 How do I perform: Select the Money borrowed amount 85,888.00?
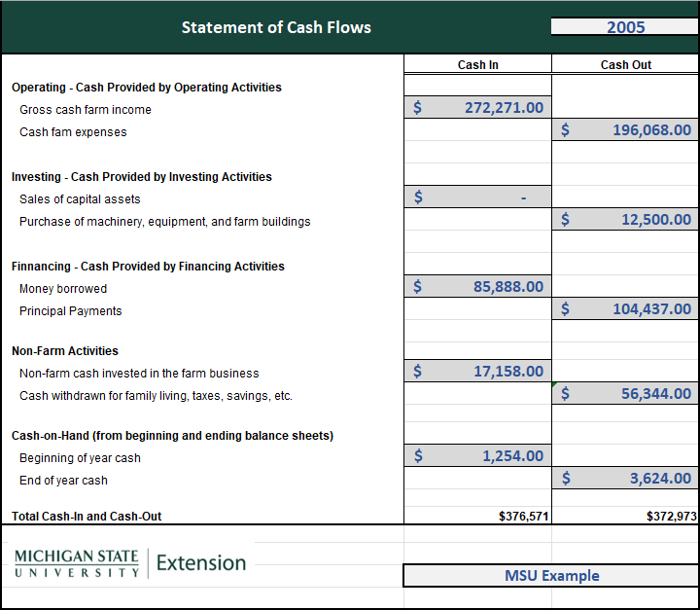coord(477,287)
